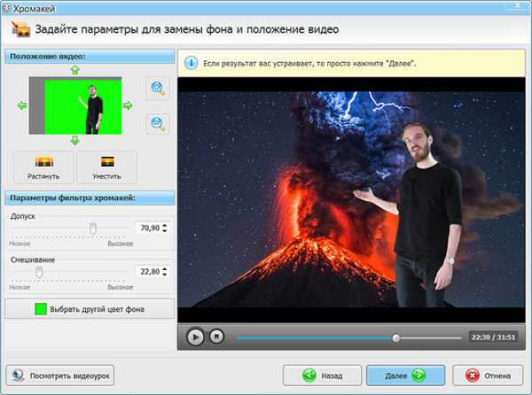Click the green-screen video position thumbnail
The width and height of the screenshot is (532, 395).
75,105
